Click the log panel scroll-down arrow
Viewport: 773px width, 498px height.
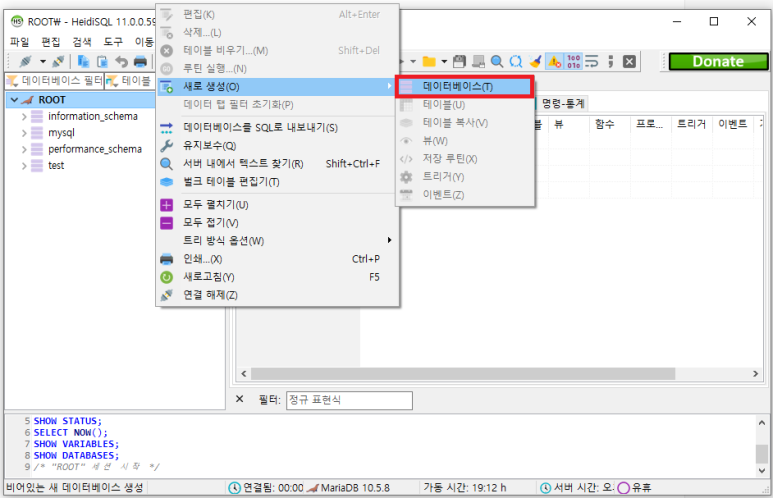762,470
